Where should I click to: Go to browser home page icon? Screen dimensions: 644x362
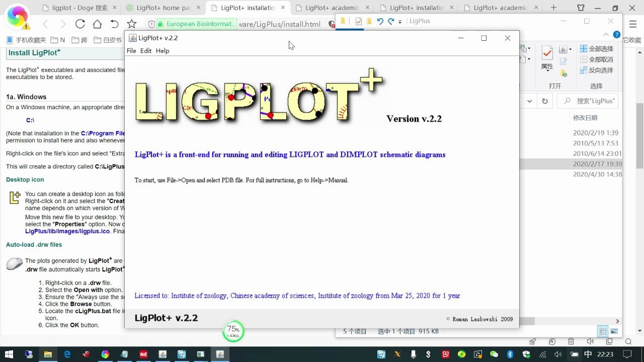coord(97,24)
